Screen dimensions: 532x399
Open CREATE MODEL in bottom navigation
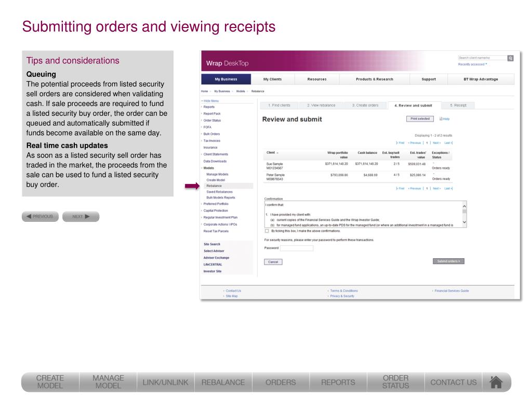[50, 382]
